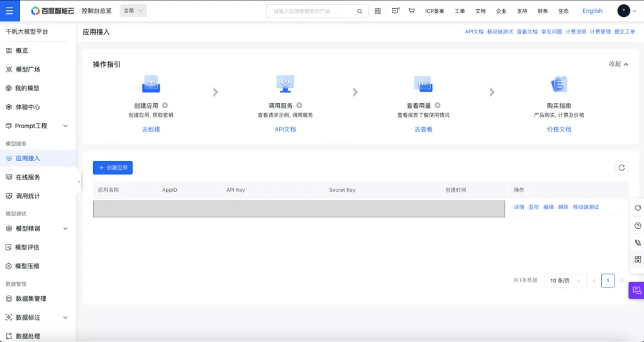The height and width of the screenshot is (342, 644).
Task: Click the help question mark floating icon
Action: 638,226
